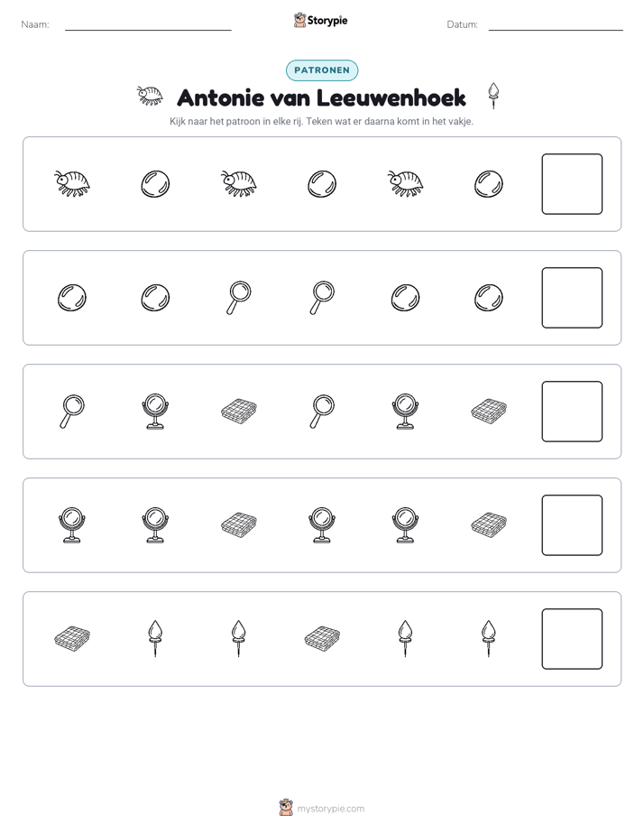644x834 pixels.
Task: Click the answer box in row four
Action: click(x=572, y=525)
